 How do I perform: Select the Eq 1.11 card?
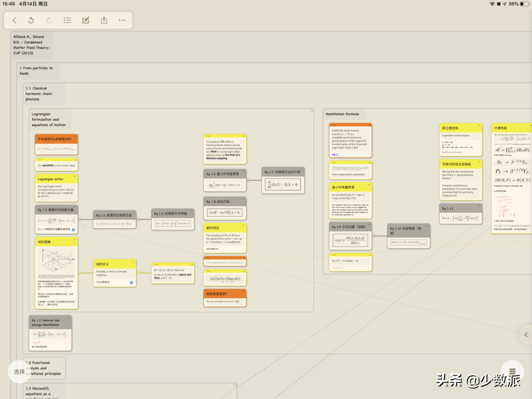coord(461,214)
